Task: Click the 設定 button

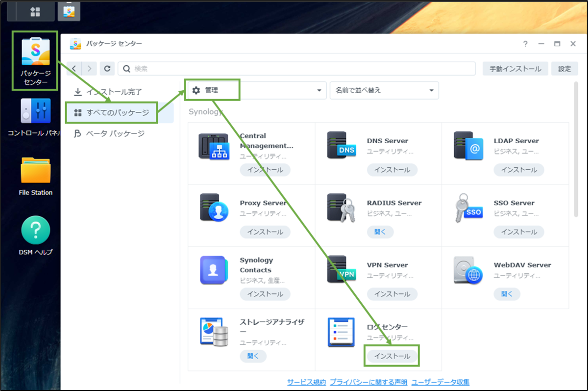Action: pos(564,69)
